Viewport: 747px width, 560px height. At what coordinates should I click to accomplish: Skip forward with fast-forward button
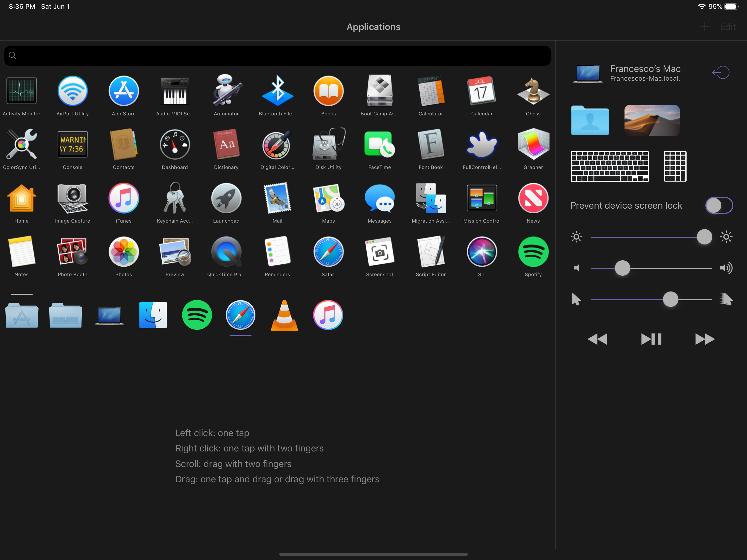[705, 339]
